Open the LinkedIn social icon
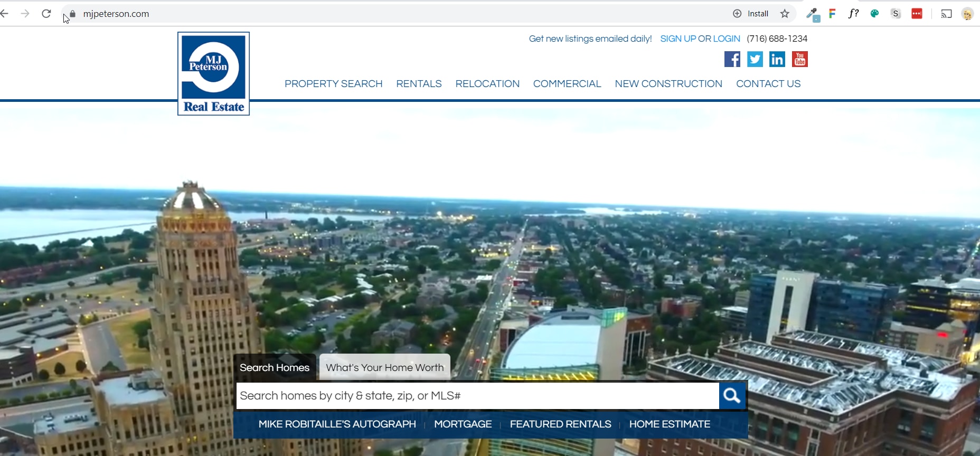980x456 pixels. [777, 59]
